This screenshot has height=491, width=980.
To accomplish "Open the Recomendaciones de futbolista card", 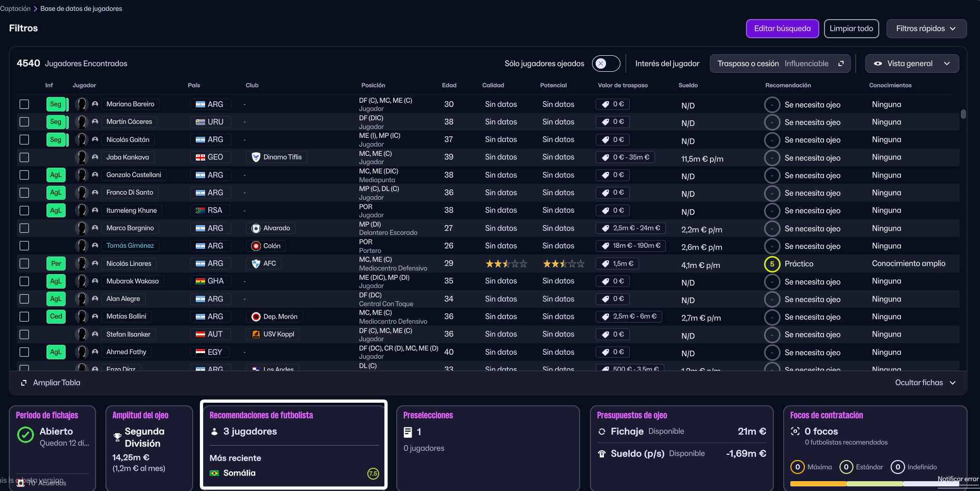I will point(293,445).
